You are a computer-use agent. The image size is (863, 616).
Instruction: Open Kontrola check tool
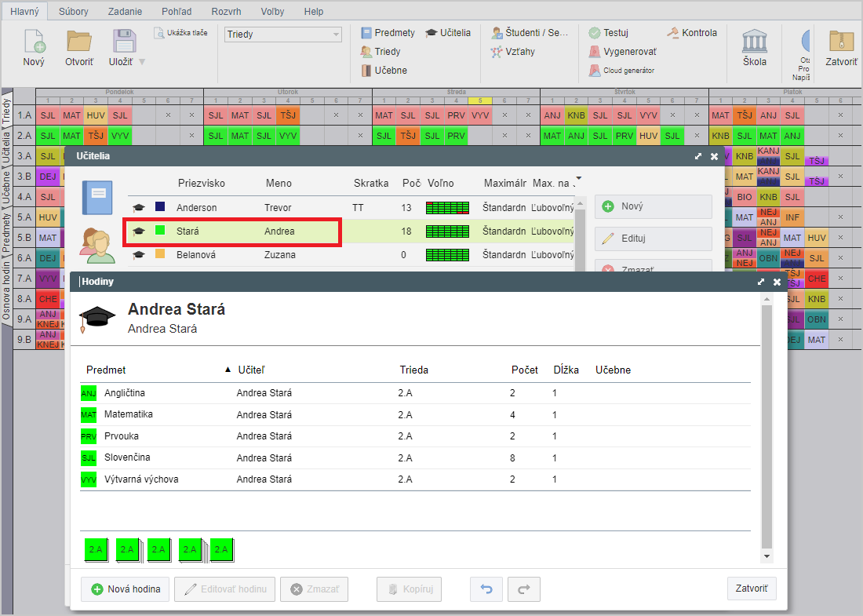692,33
